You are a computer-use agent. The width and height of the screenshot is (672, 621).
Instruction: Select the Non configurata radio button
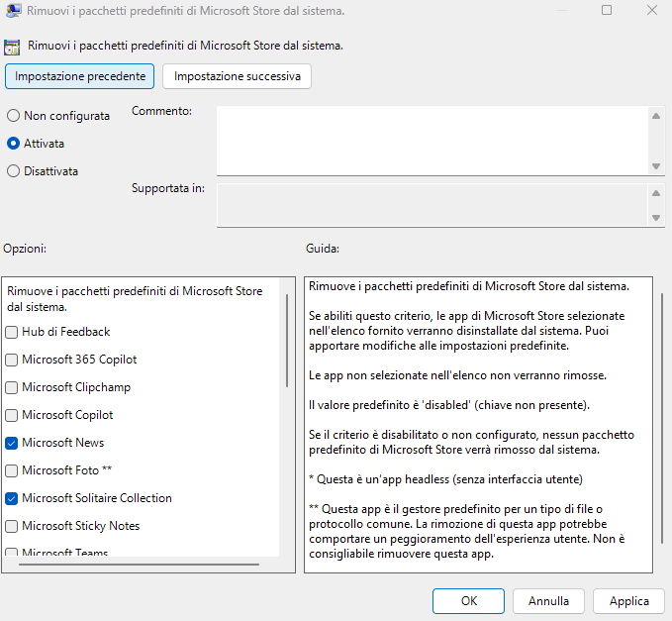(14, 116)
